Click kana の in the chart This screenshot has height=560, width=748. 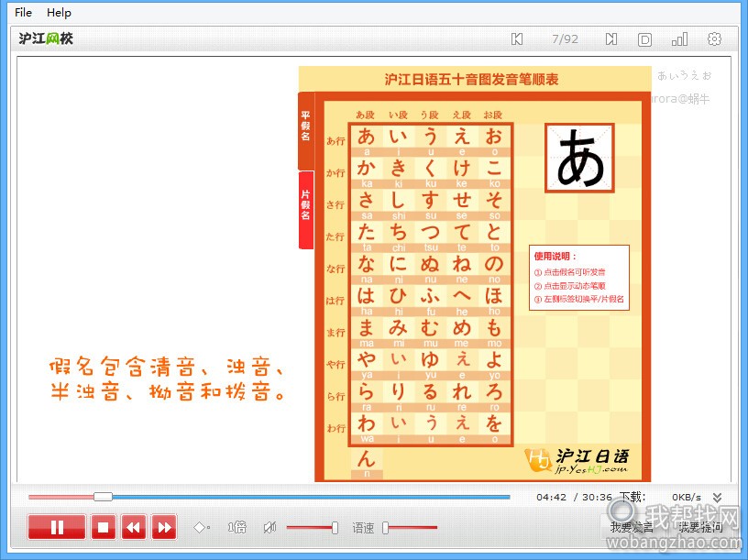click(494, 264)
